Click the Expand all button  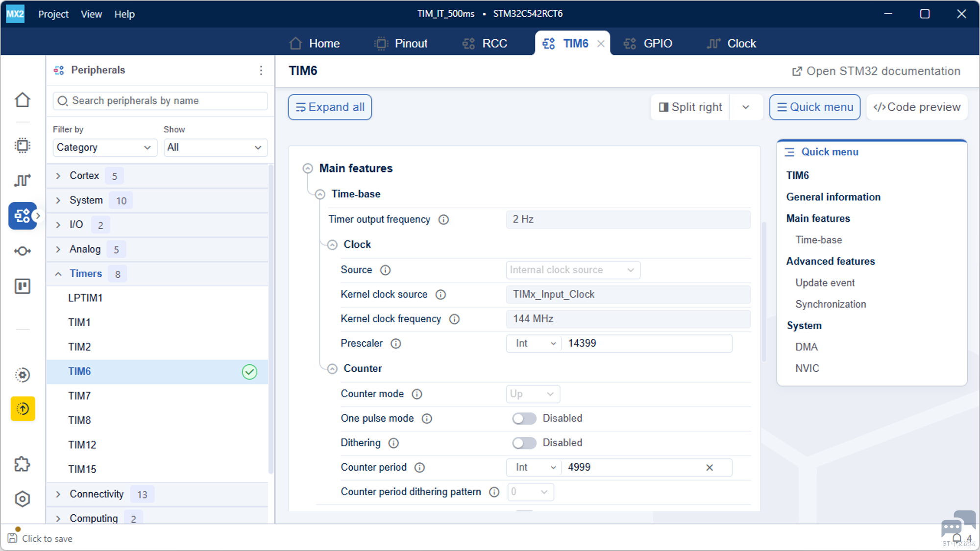[x=330, y=107]
